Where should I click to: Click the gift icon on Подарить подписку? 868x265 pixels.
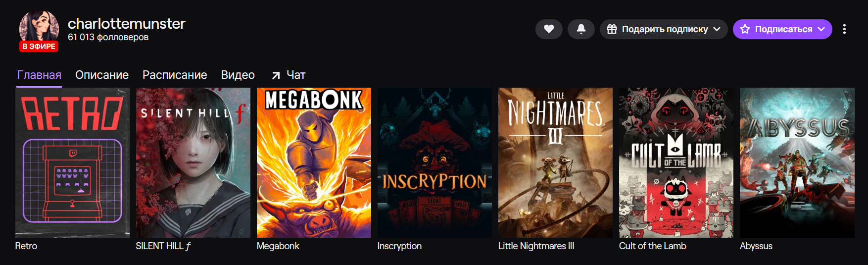tap(612, 29)
